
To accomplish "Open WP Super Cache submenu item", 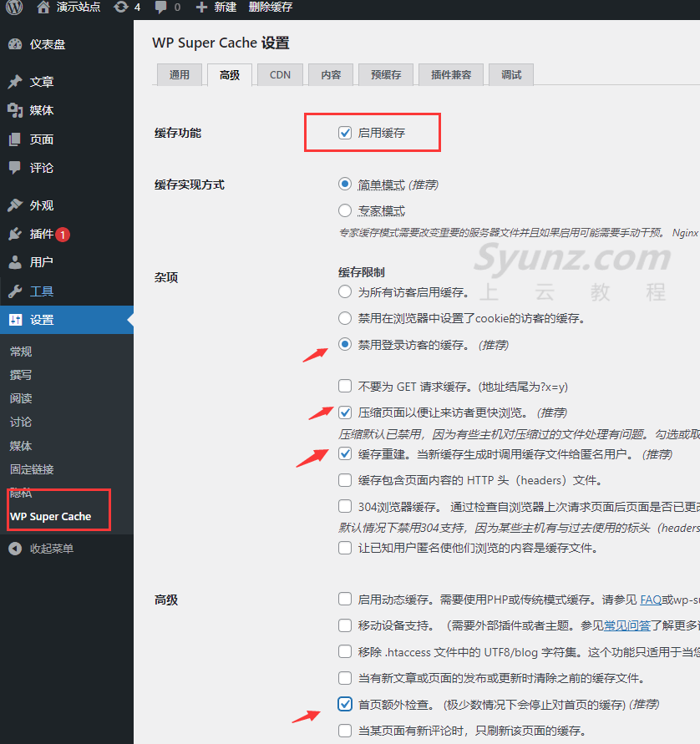I will click(x=51, y=517).
